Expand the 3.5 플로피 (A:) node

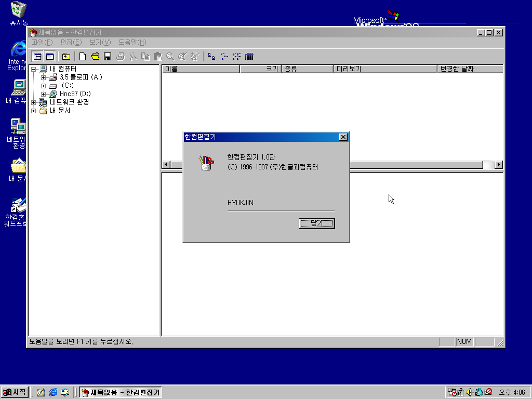click(43, 78)
